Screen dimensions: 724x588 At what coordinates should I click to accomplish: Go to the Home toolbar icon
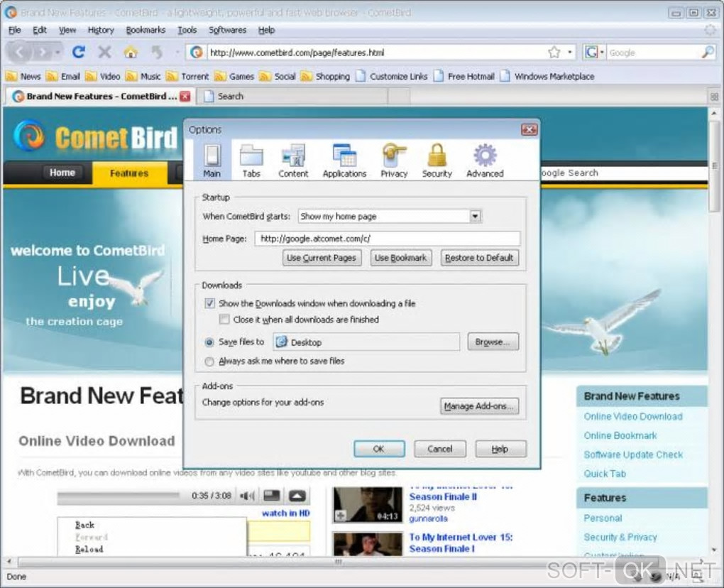tap(131, 52)
